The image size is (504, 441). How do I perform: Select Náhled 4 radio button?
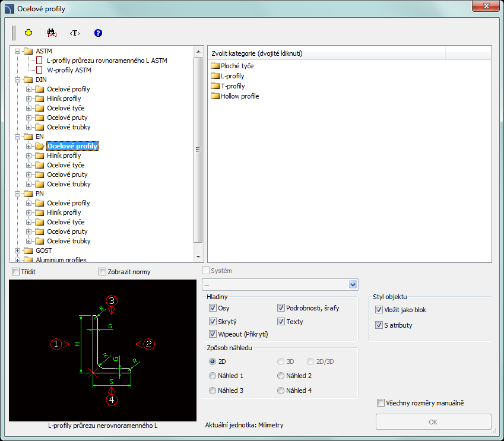(281, 390)
